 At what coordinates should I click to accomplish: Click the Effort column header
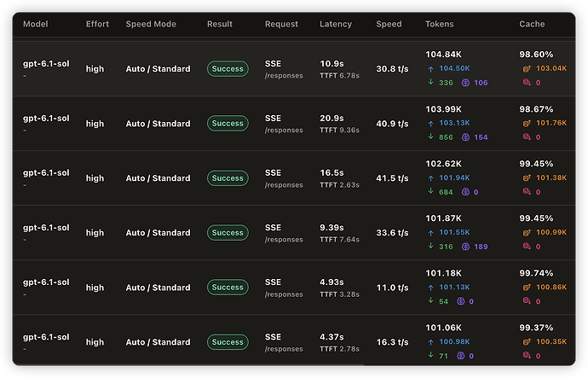(97, 24)
